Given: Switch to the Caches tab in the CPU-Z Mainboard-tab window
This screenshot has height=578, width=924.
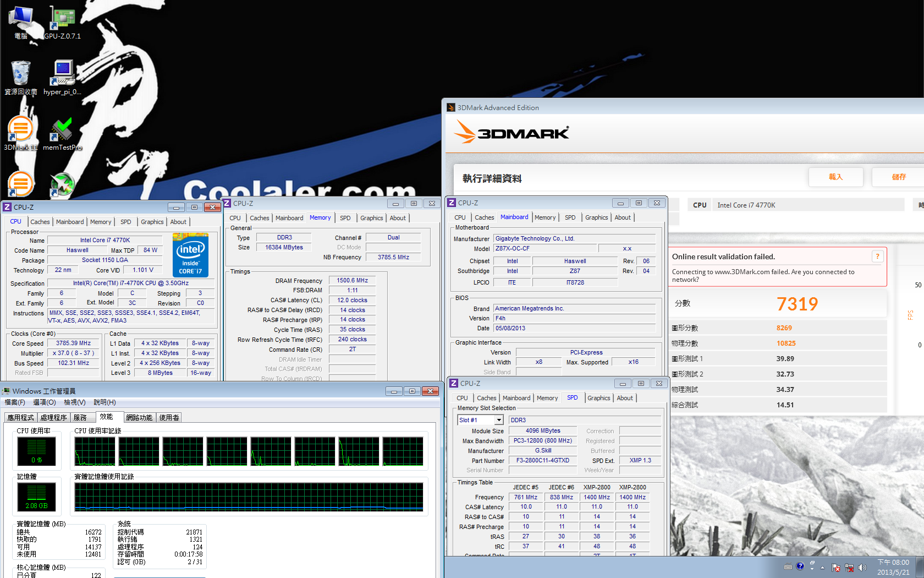Looking at the screenshot, I should 485,217.
